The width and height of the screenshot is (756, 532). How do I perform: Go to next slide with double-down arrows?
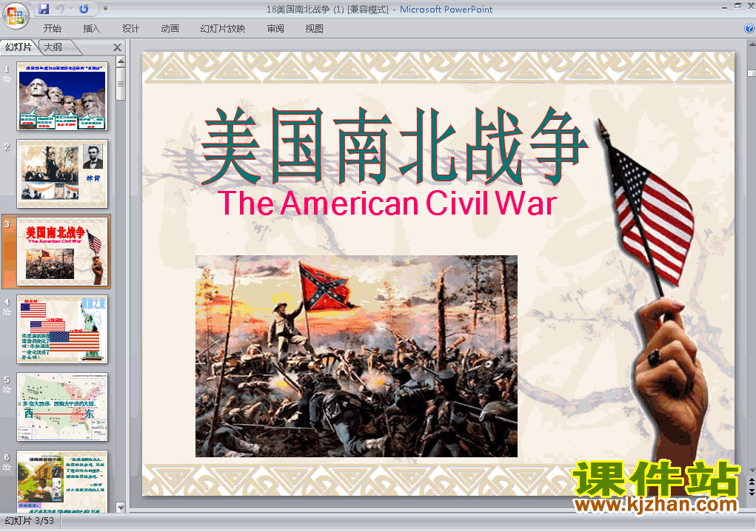coord(752,492)
